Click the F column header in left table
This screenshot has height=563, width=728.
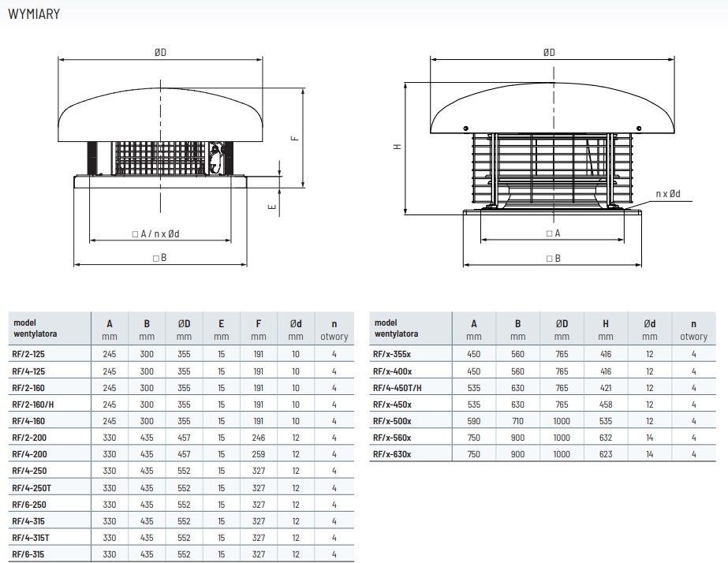click(x=259, y=323)
